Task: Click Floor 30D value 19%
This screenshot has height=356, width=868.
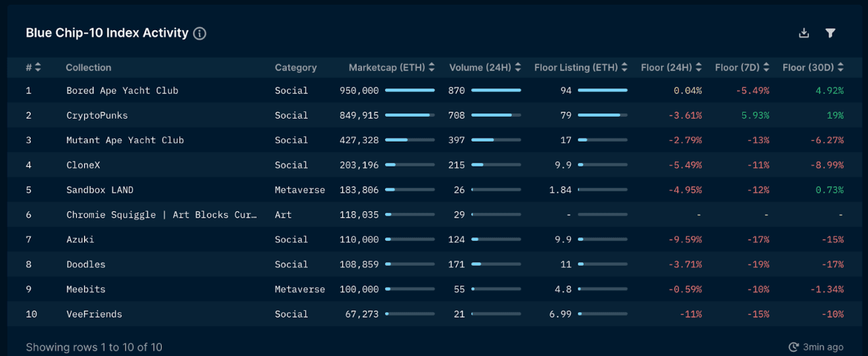Action: (x=835, y=116)
